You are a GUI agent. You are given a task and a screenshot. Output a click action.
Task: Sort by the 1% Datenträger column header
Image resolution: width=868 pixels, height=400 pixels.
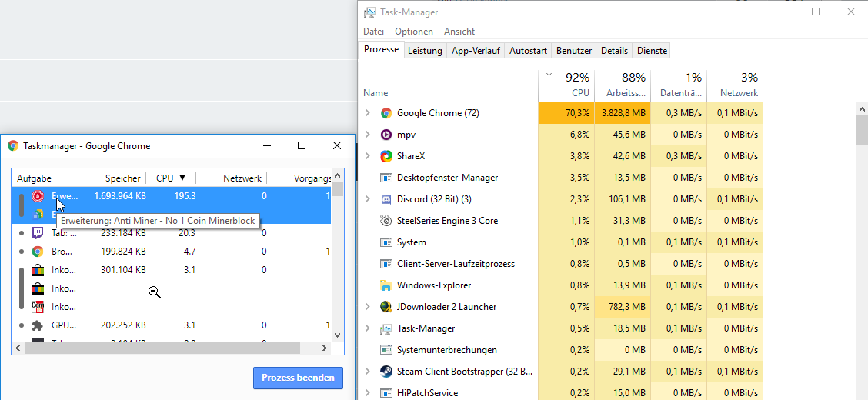click(679, 85)
